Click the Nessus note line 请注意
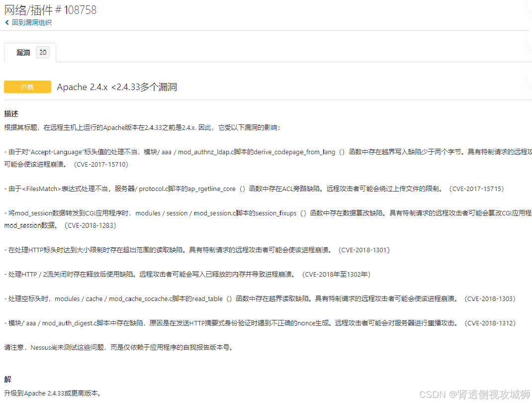 pyautogui.click(x=119, y=348)
